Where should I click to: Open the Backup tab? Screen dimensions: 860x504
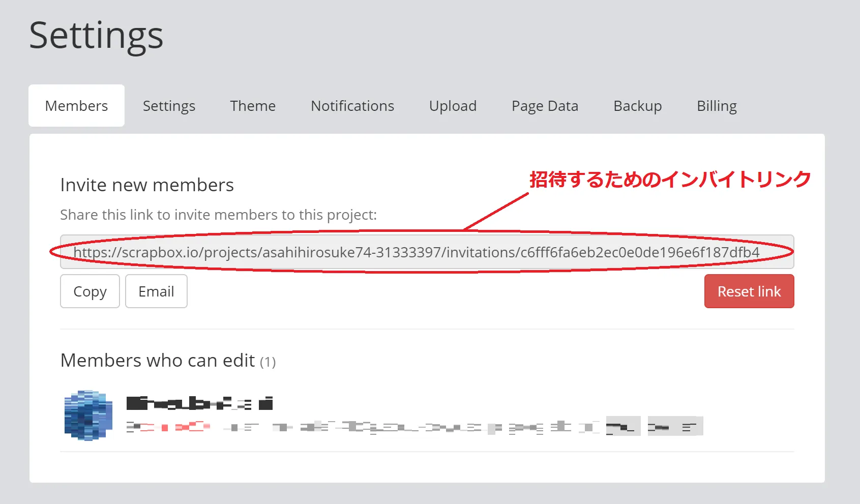pyautogui.click(x=637, y=106)
